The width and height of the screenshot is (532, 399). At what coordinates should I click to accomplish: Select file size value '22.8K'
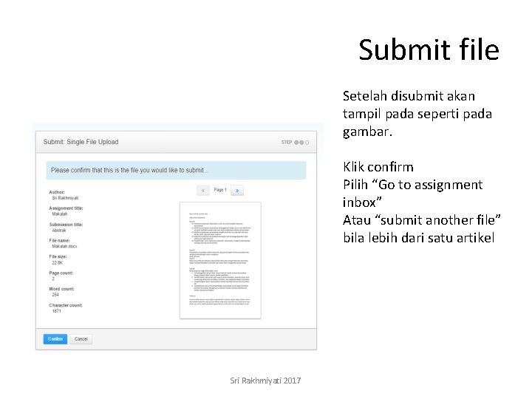pyautogui.click(x=58, y=262)
